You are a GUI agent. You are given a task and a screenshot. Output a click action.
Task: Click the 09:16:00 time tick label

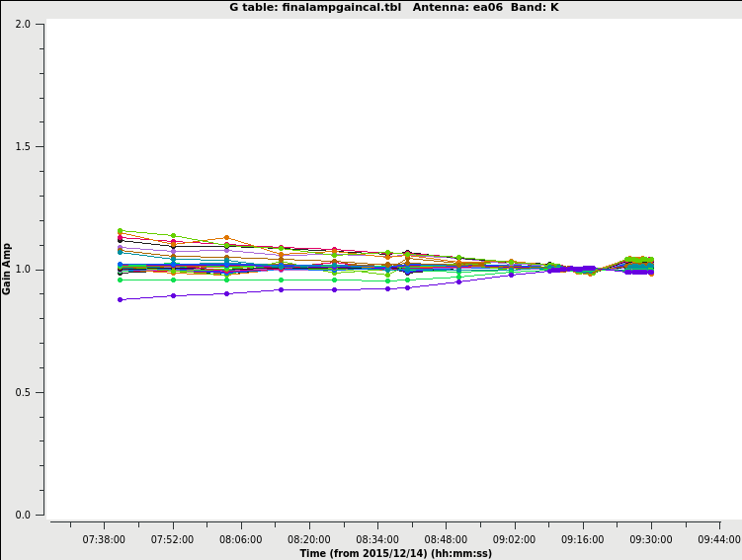tap(583, 539)
